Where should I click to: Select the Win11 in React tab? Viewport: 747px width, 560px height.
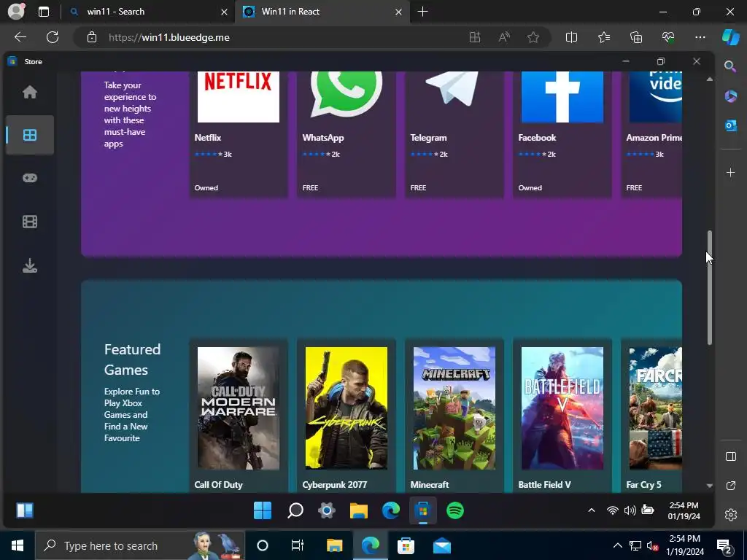click(x=322, y=12)
